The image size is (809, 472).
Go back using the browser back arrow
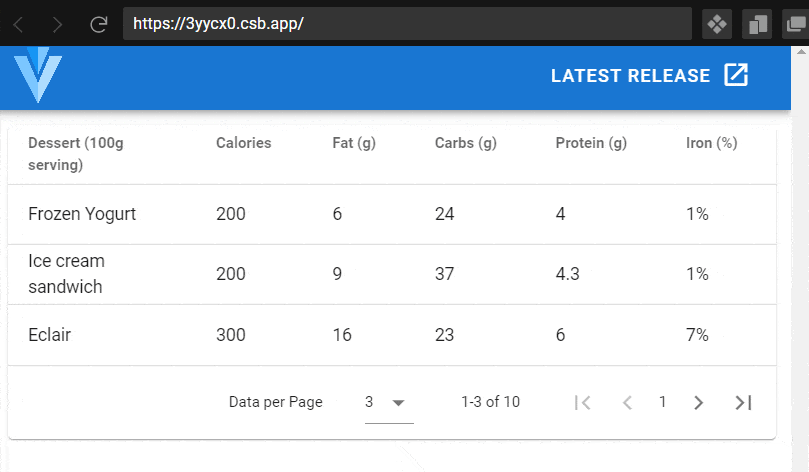(19, 24)
